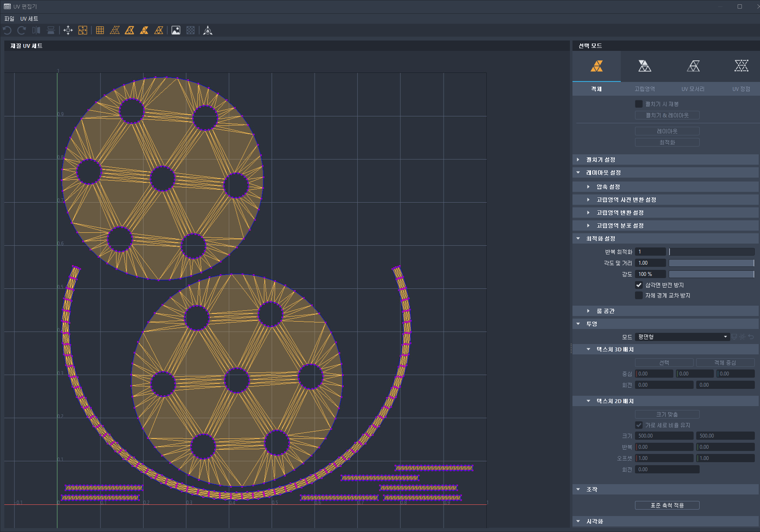The height and width of the screenshot is (532, 760).
Task: Collapse the 레이아웃 설정 section
Action: click(666, 172)
